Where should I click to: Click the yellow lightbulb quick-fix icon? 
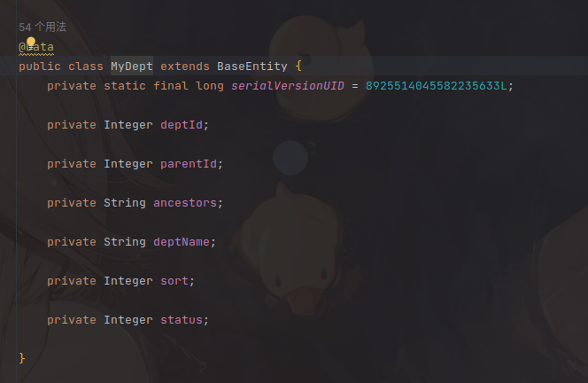click(x=31, y=42)
